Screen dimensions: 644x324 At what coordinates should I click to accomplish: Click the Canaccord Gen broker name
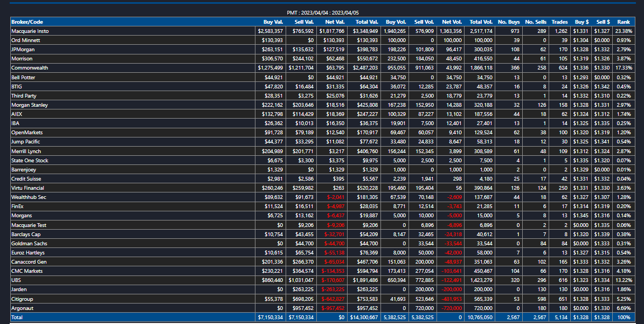[x=29, y=262]
